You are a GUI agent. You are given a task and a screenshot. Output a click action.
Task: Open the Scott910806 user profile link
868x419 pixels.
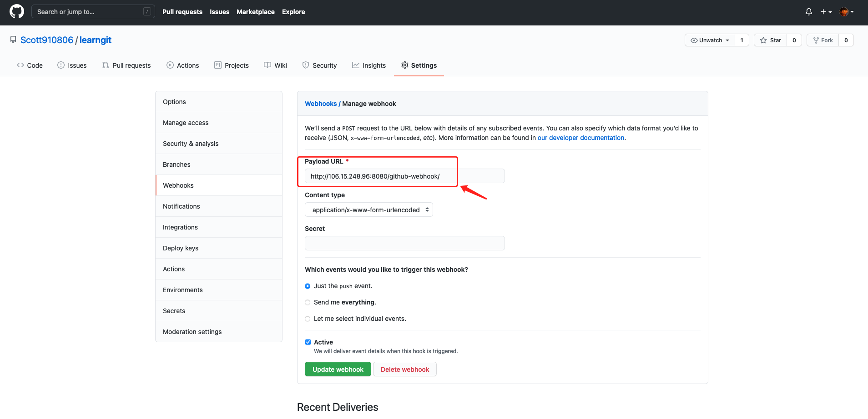[47, 40]
